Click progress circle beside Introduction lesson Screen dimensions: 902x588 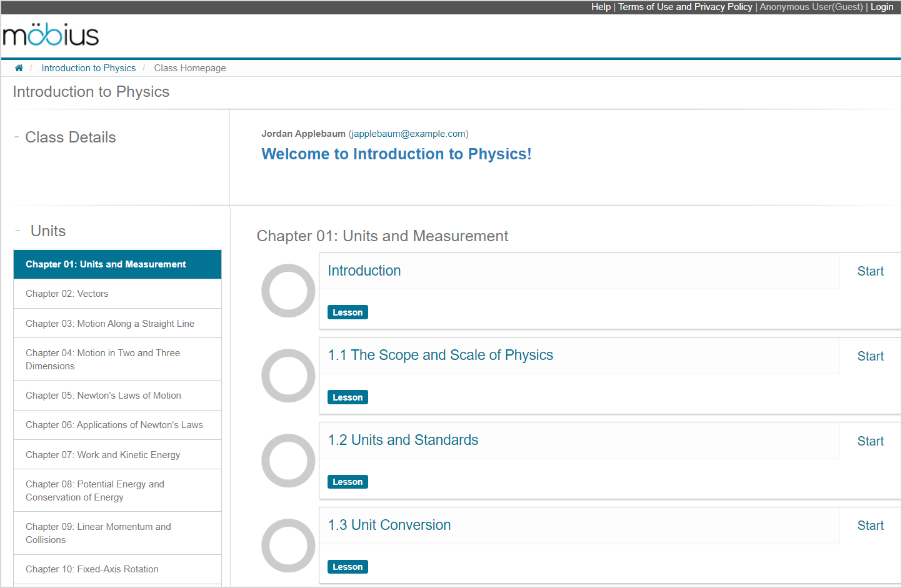(288, 291)
